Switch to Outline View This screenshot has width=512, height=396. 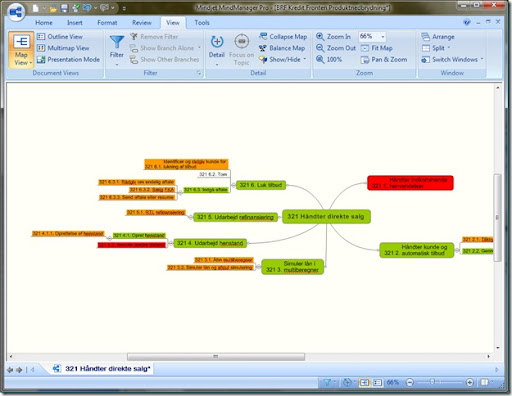tap(60, 37)
